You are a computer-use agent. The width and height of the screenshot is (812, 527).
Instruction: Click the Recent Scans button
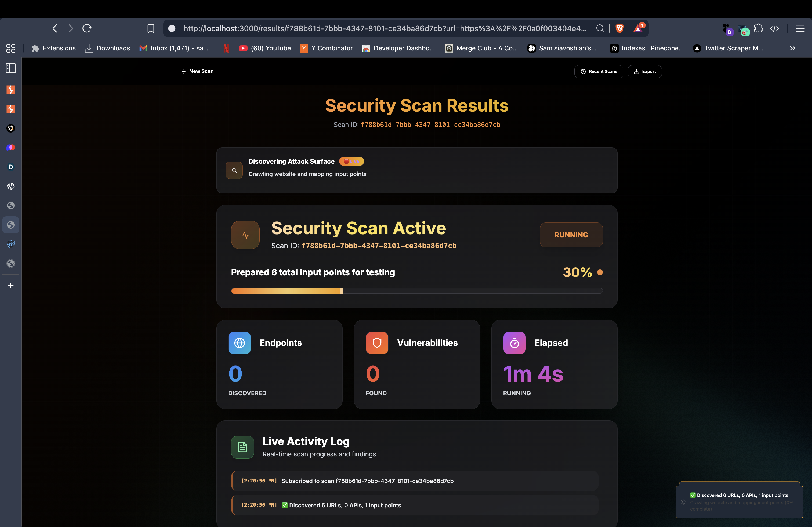[599, 72]
